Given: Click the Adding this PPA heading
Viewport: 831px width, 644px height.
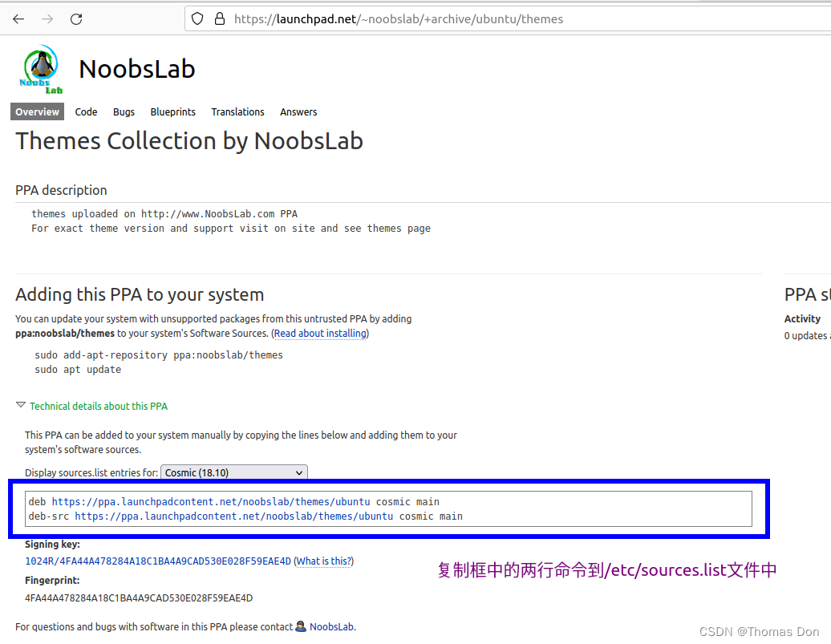Looking at the screenshot, I should click(140, 294).
